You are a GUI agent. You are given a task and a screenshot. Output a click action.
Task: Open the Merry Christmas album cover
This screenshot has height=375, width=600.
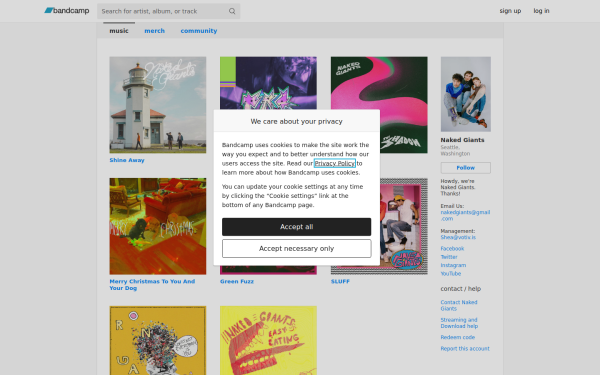tap(158, 226)
